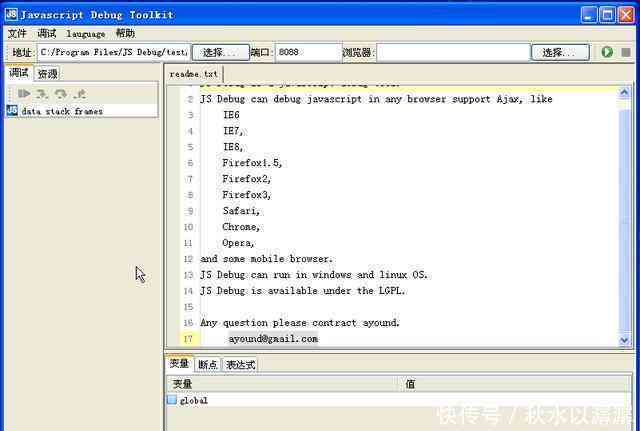
Task: Click 选择 button next to address field
Action: 220,52
